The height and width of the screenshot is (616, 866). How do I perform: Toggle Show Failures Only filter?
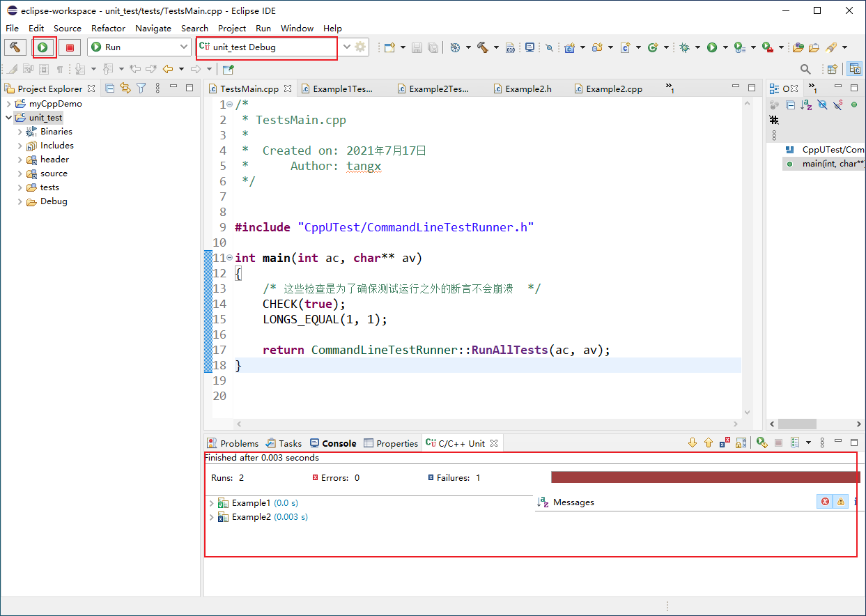725,443
